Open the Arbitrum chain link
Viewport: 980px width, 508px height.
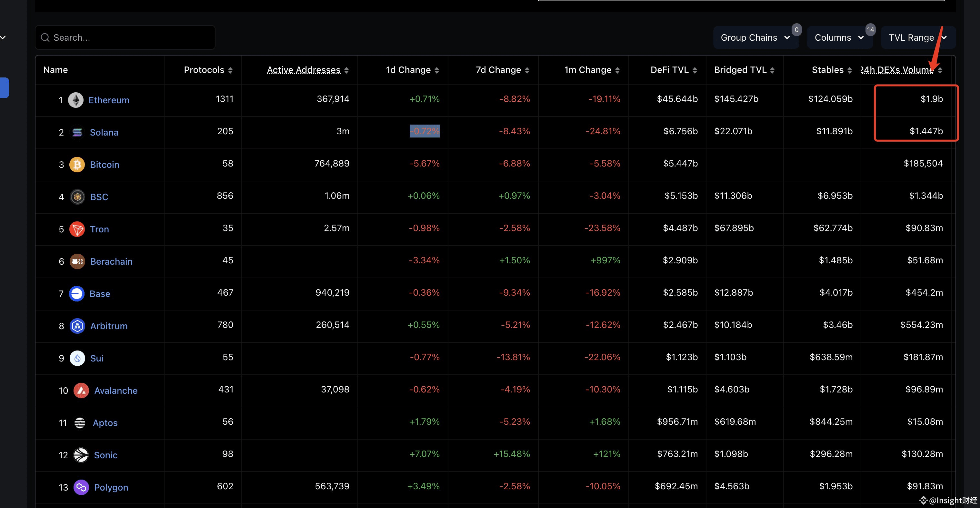pyautogui.click(x=109, y=326)
